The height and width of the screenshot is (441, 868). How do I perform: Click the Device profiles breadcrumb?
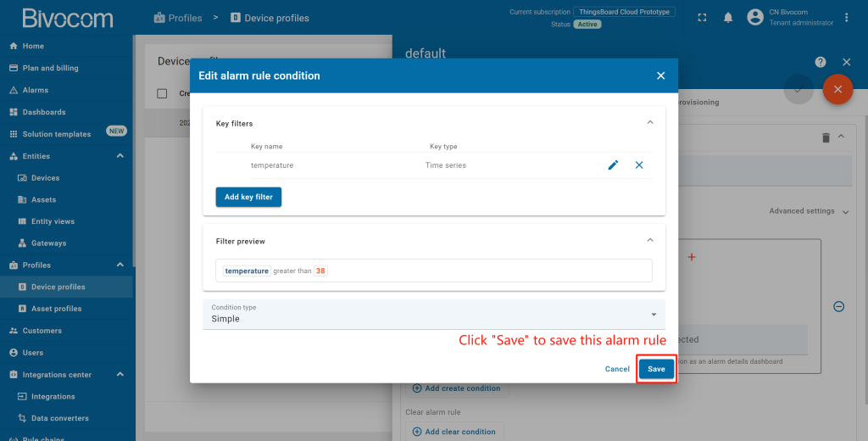point(270,18)
